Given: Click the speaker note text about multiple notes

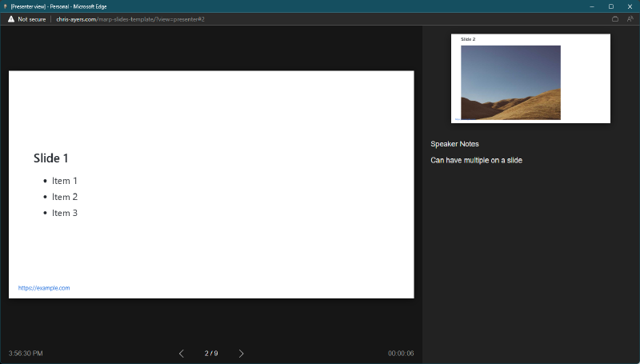Looking at the screenshot, I should pyautogui.click(x=476, y=161).
